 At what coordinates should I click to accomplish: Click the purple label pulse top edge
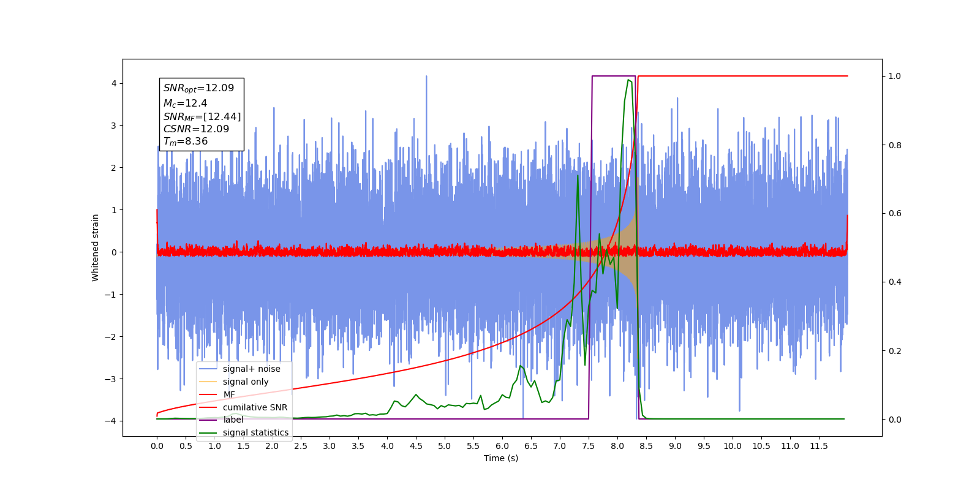(613, 76)
